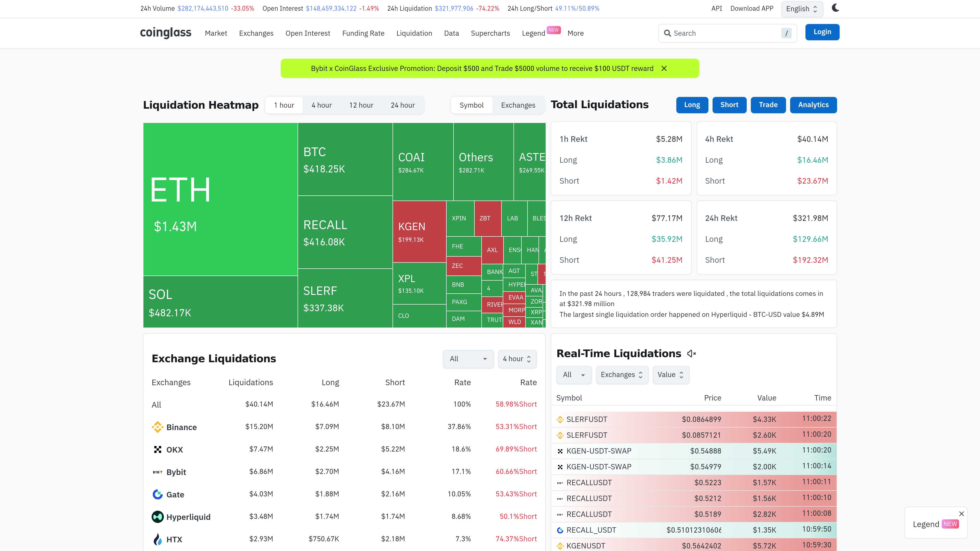Toggle heatmap view to Exchanges
Image resolution: width=980 pixels, height=551 pixels.
pyautogui.click(x=518, y=105)
